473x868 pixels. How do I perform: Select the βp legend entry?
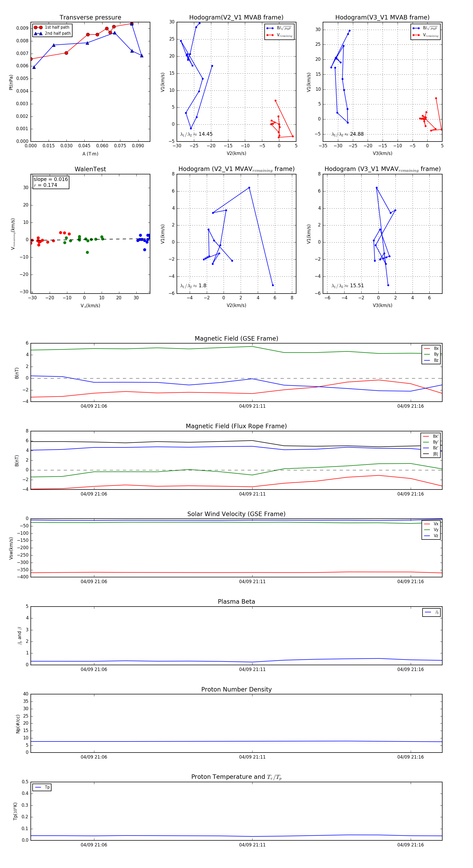(x=431, y=612)
